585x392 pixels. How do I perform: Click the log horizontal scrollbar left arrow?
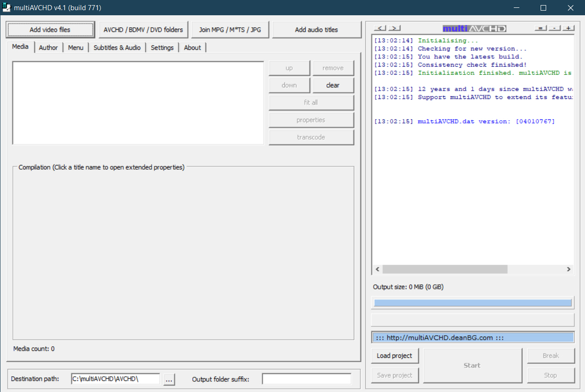[377, 269]
